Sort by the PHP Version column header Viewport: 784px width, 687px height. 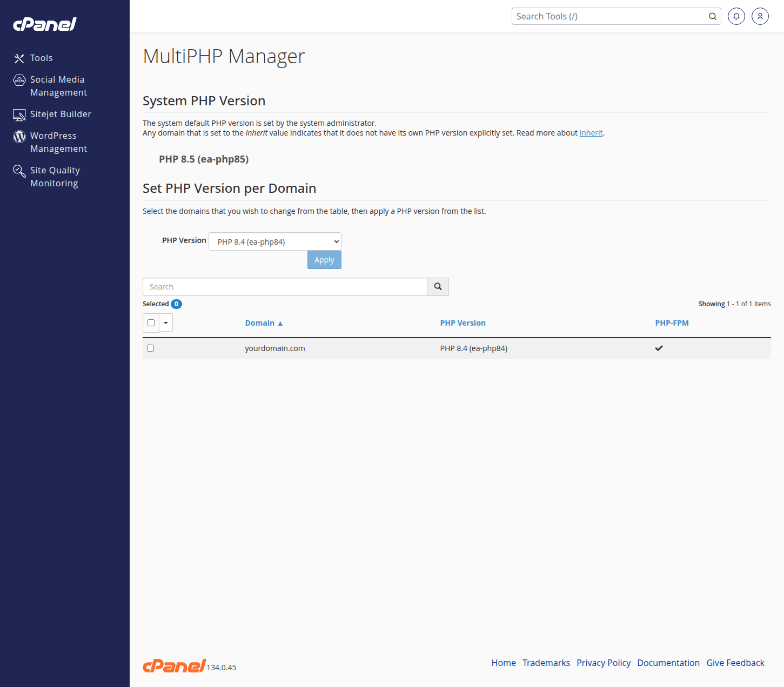(x=463, y=323)
